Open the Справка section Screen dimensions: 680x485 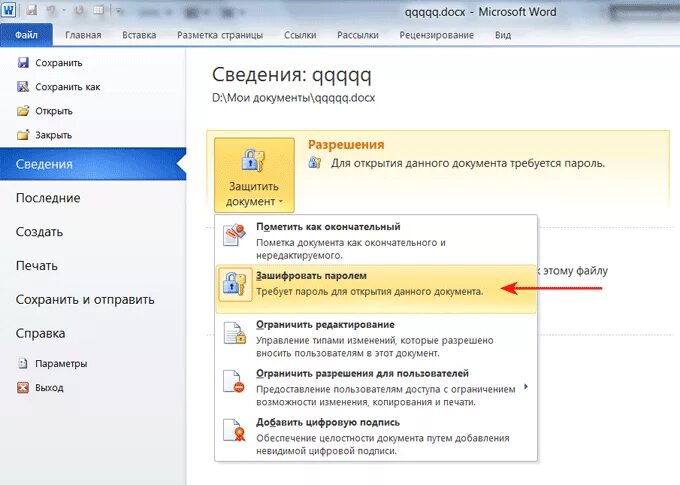[x=40, y=333]
